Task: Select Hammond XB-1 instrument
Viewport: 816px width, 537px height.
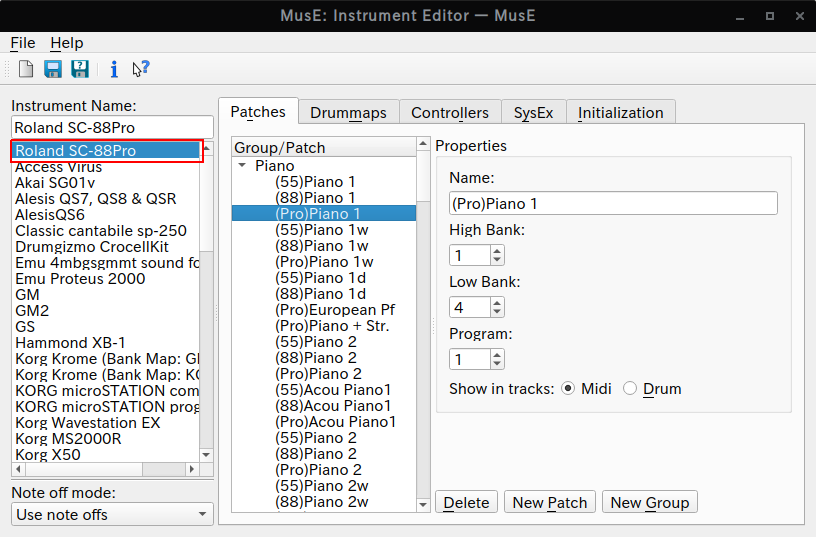Action: [106, 343]
